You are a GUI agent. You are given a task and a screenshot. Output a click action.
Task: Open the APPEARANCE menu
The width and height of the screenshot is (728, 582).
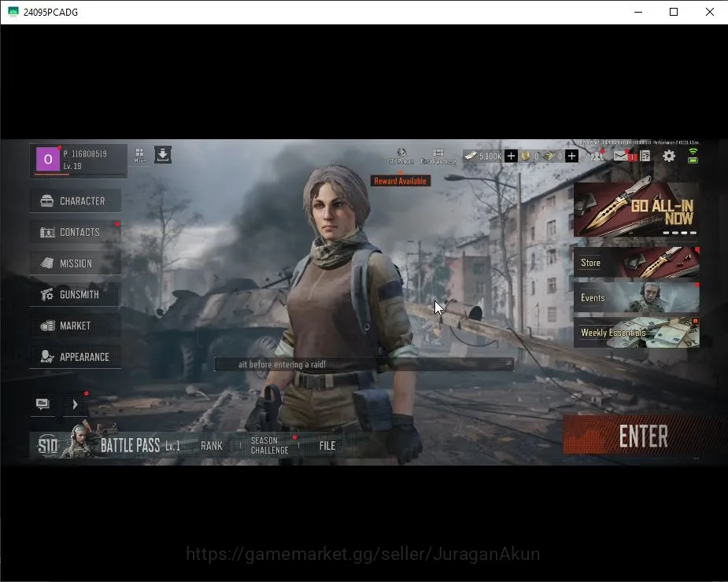pyautogui.click(x=76, y=357)
